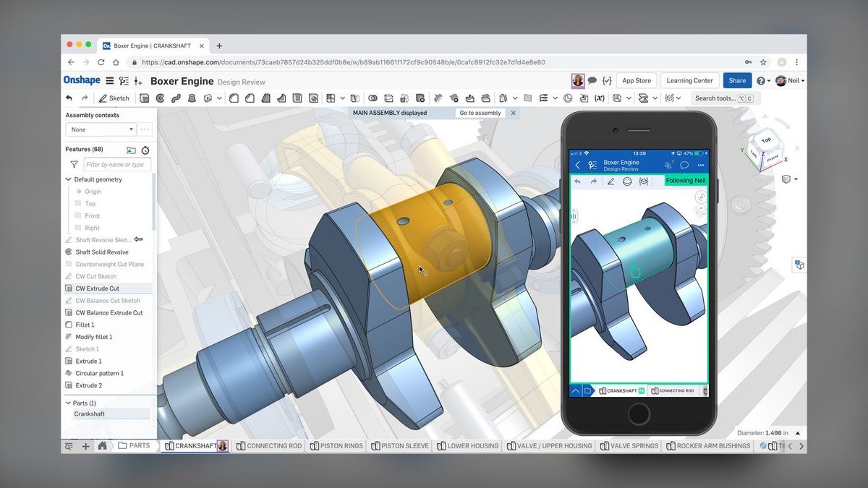Select the Sweep tool icon
868x488 pixels.
pos(176,98)
